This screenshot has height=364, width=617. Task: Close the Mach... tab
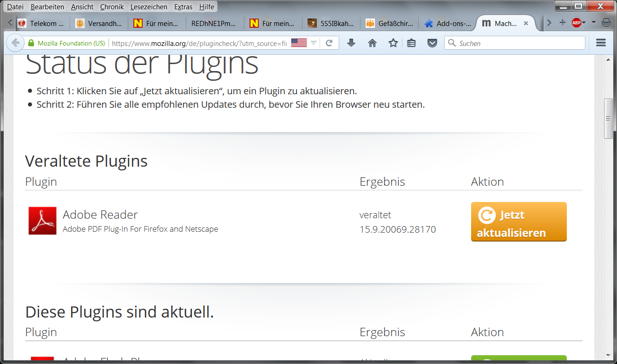point(526,23)
